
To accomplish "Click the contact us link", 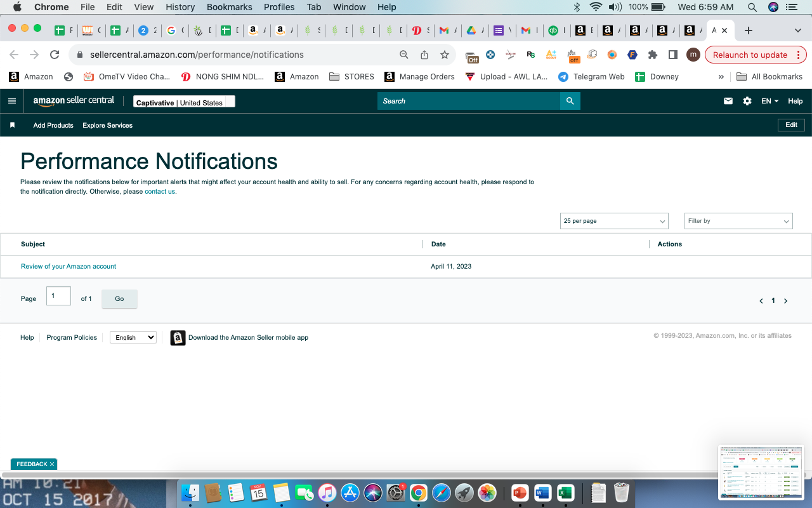I will coord(160,191).
